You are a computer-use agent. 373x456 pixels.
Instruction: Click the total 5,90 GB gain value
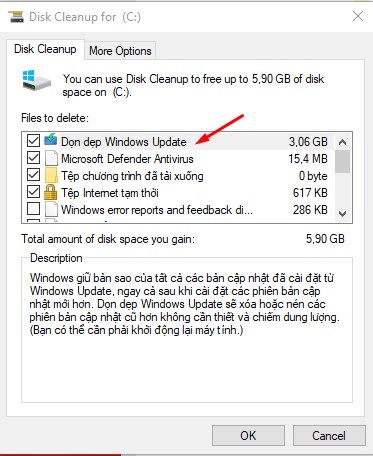pyautogui.click(x=325, y=239)
